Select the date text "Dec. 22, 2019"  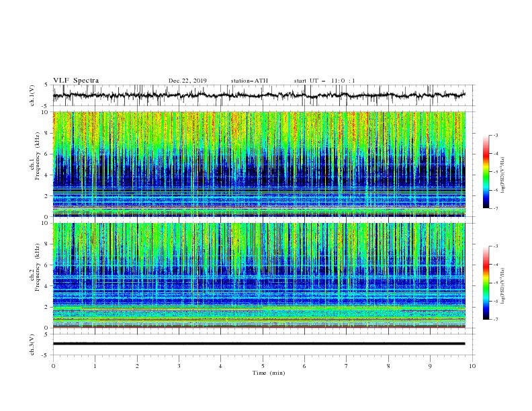coord(187,81)
